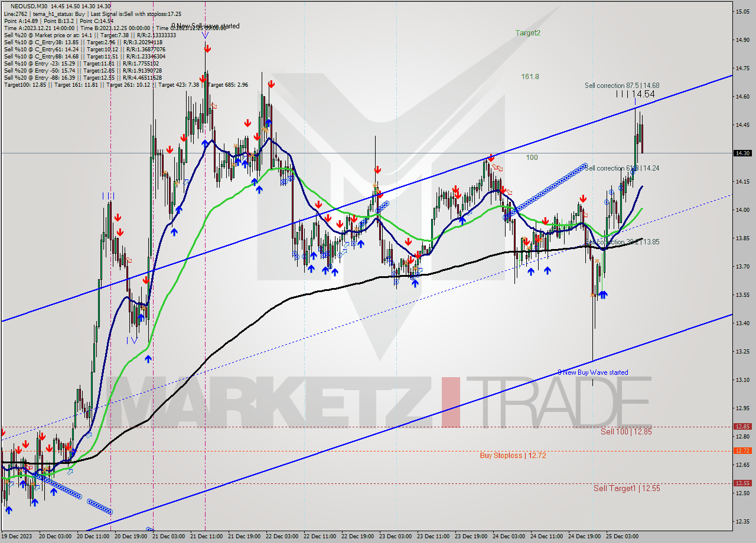Click the '20 Dec 11:00' time axis label
The image size is (756, 543).
click(93, 537)
